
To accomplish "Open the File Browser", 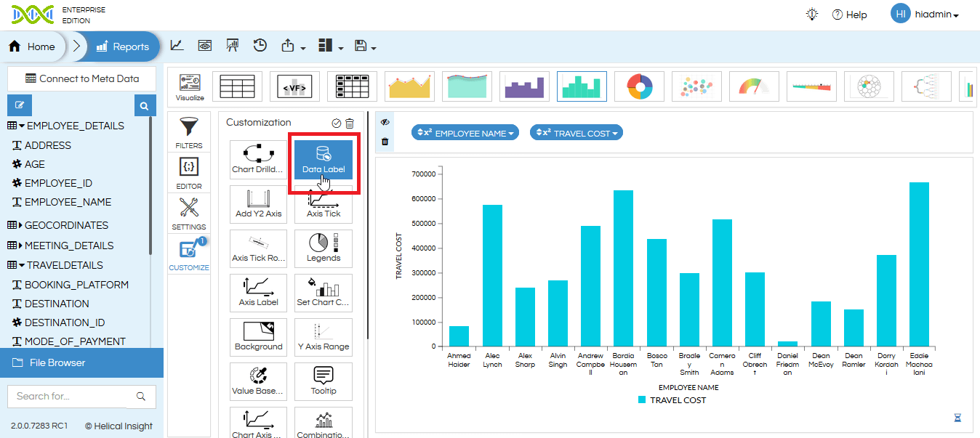I will pos(81,362).
